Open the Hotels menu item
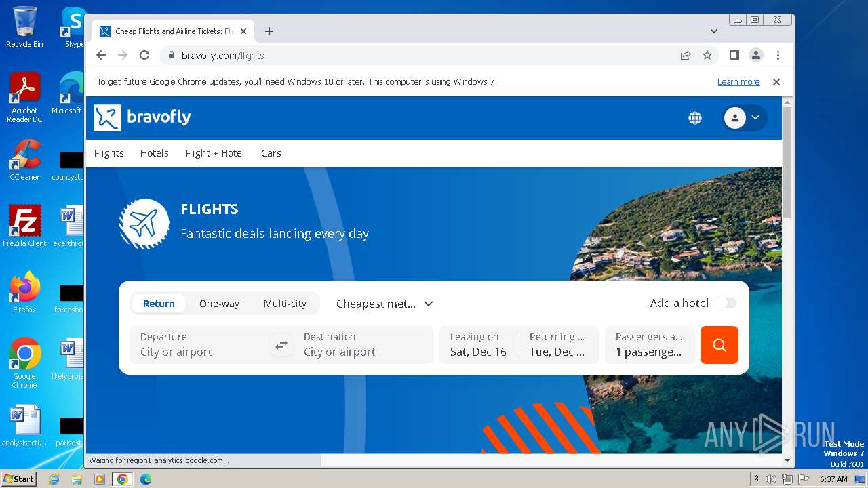 pos(155,153)
